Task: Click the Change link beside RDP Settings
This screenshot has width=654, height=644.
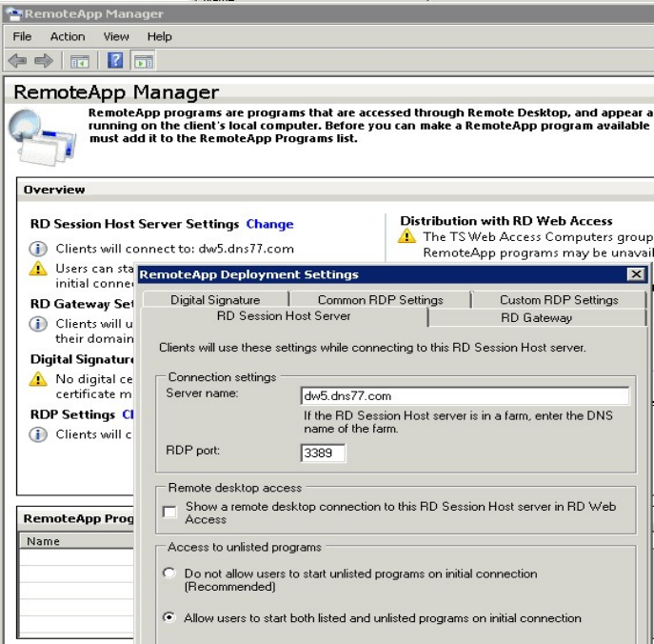Action: [x=128, y=414]
